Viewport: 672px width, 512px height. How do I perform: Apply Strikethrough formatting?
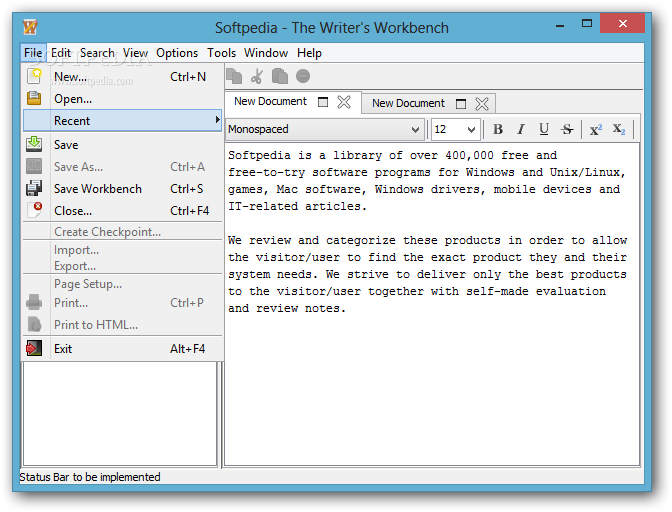[567, 129]
